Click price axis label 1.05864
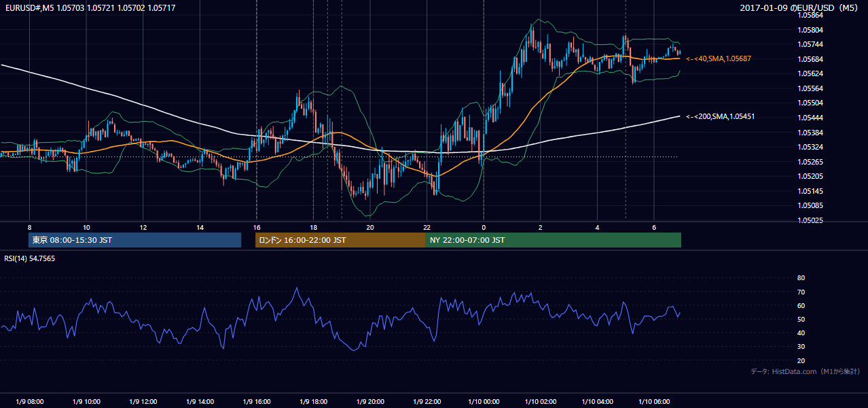 (811, 16)
